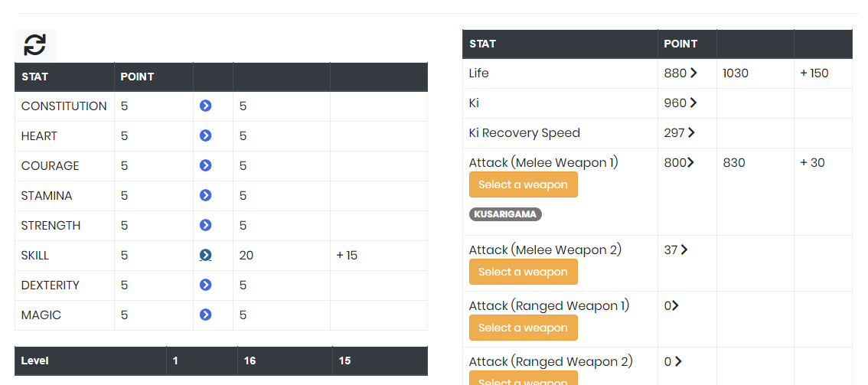This screenshot has width=868, height=385.
Task: Click the Ki chevron next to 960
Action: 693,103
